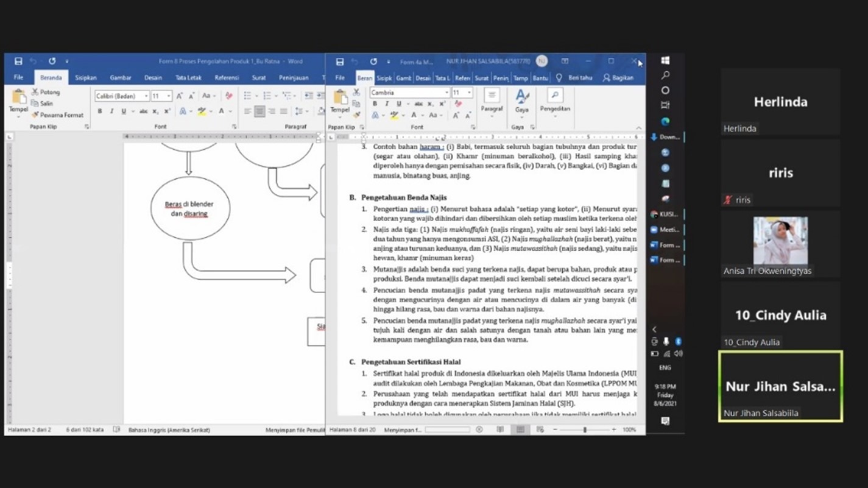Apply strikethrough in the left Word window
The image size is (868, 488).
point(143,111)
